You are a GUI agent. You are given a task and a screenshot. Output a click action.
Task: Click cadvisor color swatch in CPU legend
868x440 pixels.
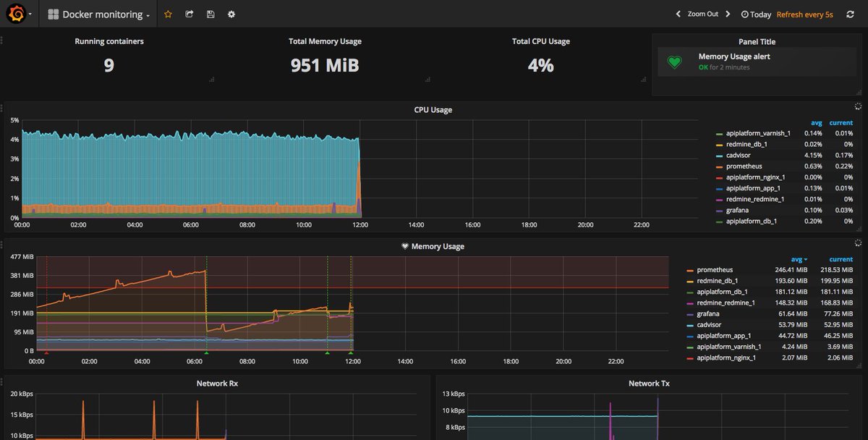pyautogui.click(x=719, y=156)
